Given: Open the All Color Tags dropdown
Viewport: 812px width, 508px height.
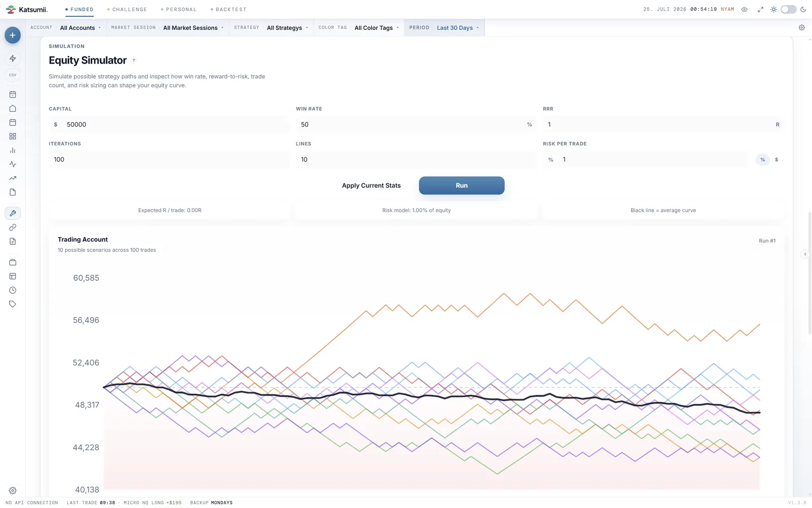Looking at the screenshot, I should pos(377,28).
